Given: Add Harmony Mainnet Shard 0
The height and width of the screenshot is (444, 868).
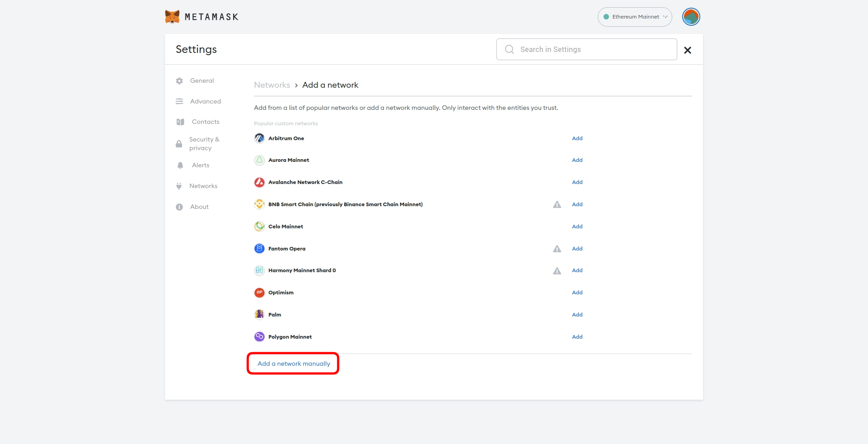Looking at the screenshot, I should [x=577, y=270].
